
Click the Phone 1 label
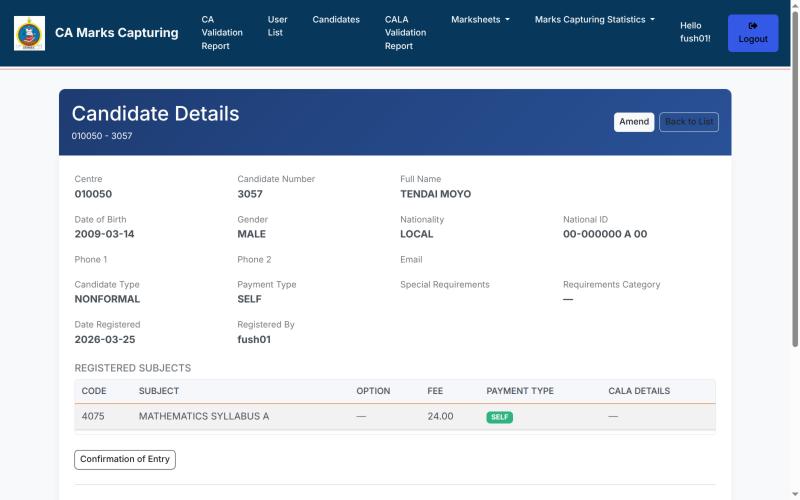[x=91, y=259]
